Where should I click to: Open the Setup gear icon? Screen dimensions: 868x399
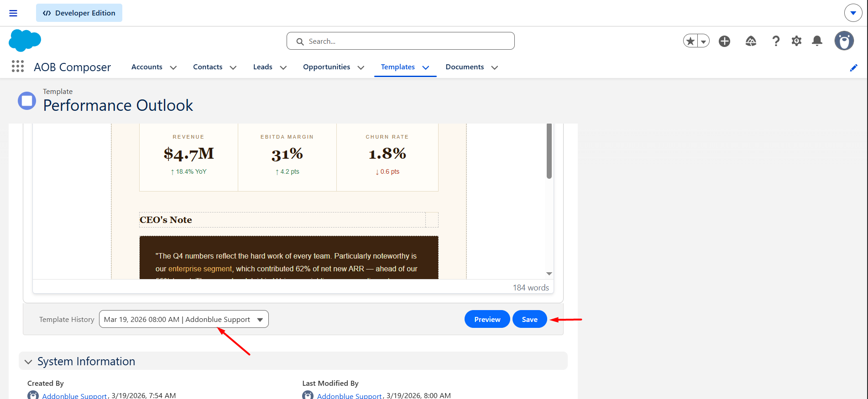(x=796, y=41)
